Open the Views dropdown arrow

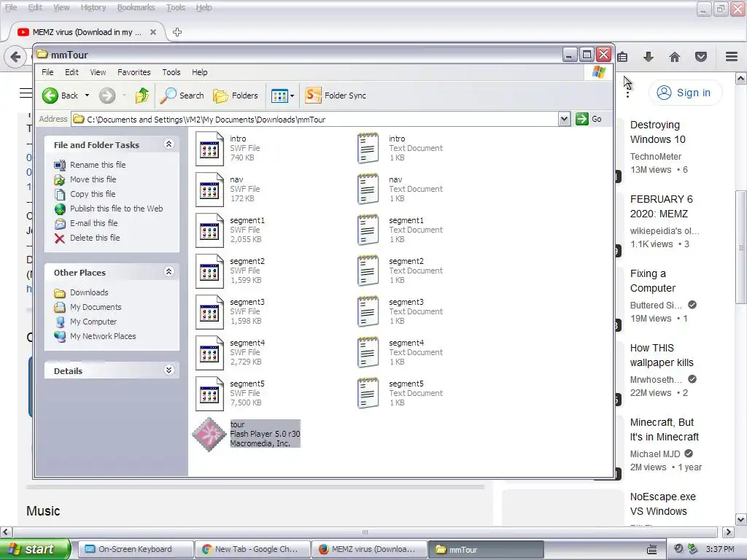point(292,96)
